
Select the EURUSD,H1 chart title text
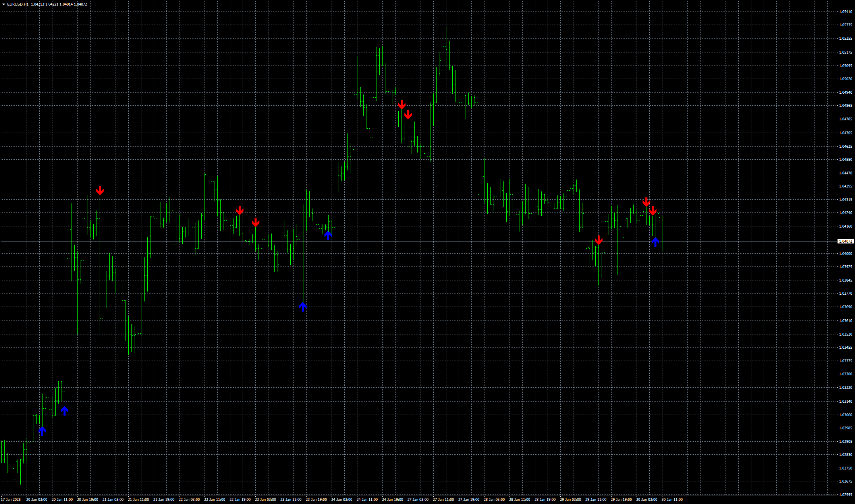pos(18,4)
